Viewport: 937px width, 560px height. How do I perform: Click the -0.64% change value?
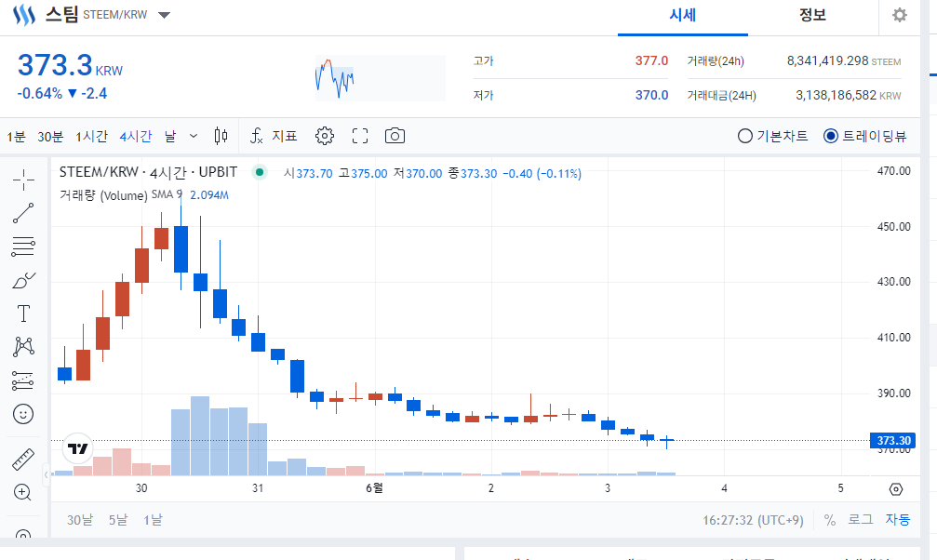click(x=39, y=93)
